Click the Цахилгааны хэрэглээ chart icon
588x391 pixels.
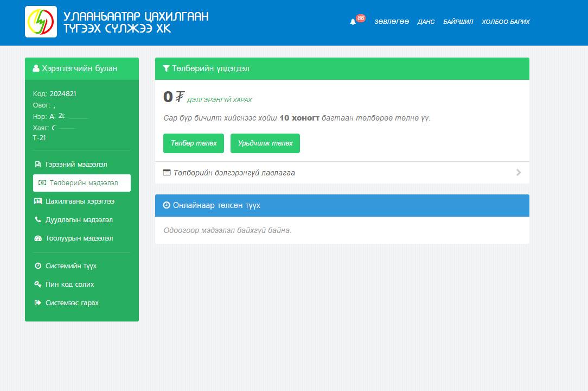[38, 201]
